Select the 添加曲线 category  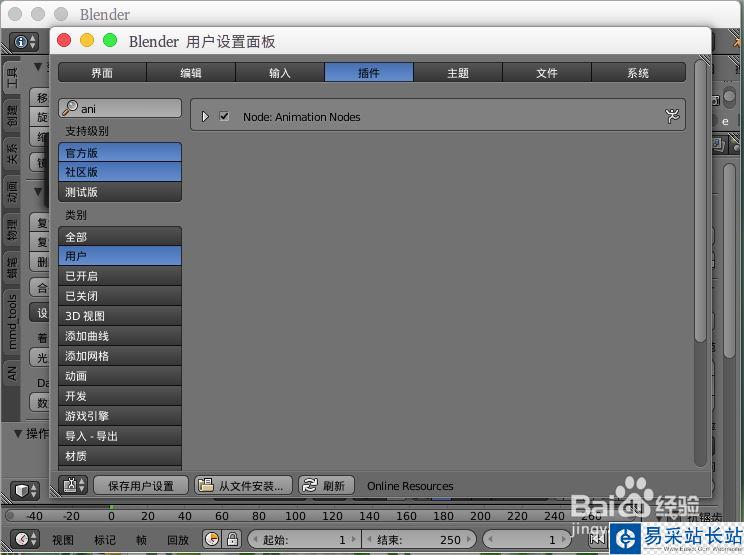[x=120, y=336]
